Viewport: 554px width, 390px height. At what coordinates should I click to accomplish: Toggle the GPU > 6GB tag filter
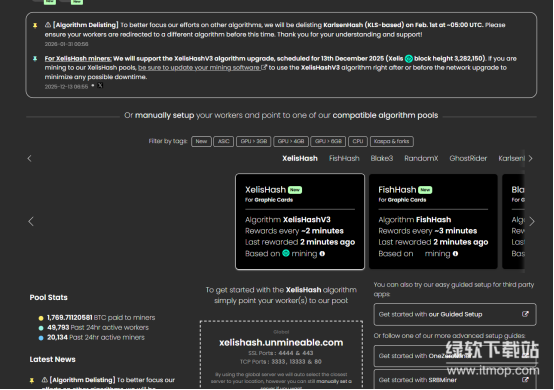point(328,141)
